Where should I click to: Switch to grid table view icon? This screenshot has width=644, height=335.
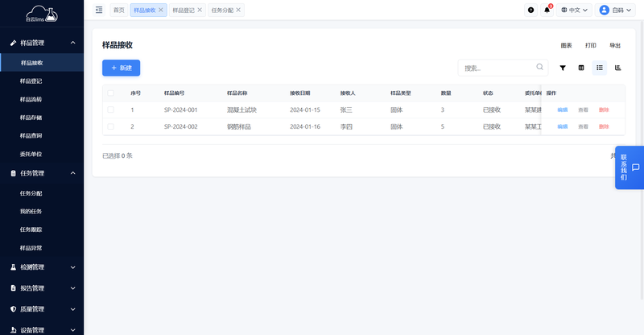(x=581, y=68)
